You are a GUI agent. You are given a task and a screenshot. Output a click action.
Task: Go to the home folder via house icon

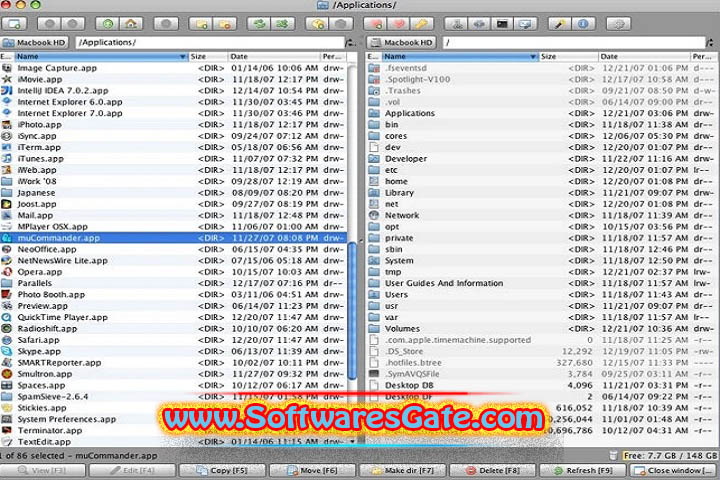pos(131,24)
